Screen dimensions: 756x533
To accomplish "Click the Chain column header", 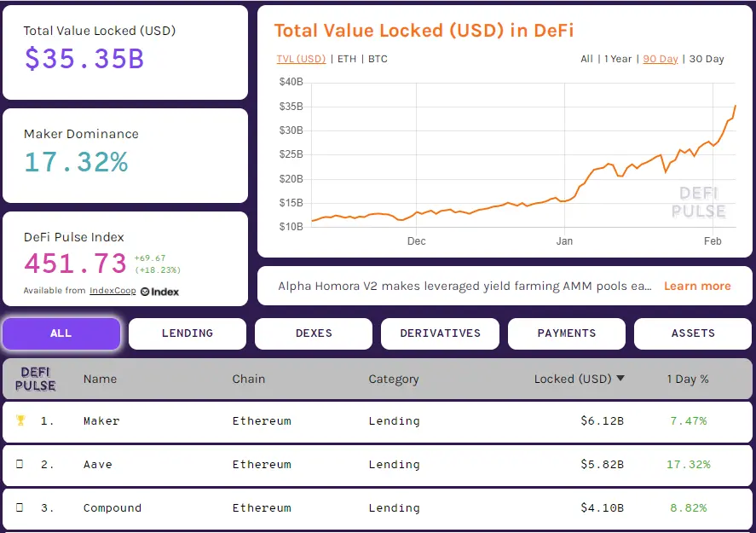I will tap(249, 379).
